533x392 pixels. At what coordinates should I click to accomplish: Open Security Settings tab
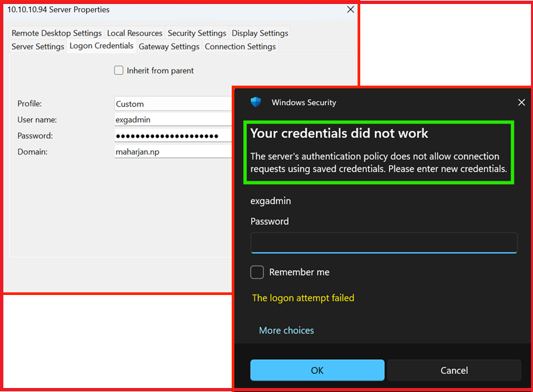(197, 33)
